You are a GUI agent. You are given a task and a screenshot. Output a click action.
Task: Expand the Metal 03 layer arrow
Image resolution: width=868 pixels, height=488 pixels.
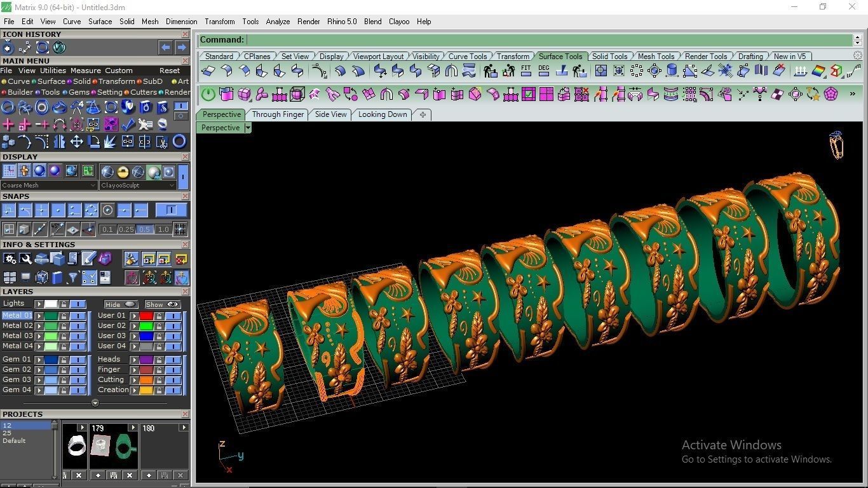(39, 336)
